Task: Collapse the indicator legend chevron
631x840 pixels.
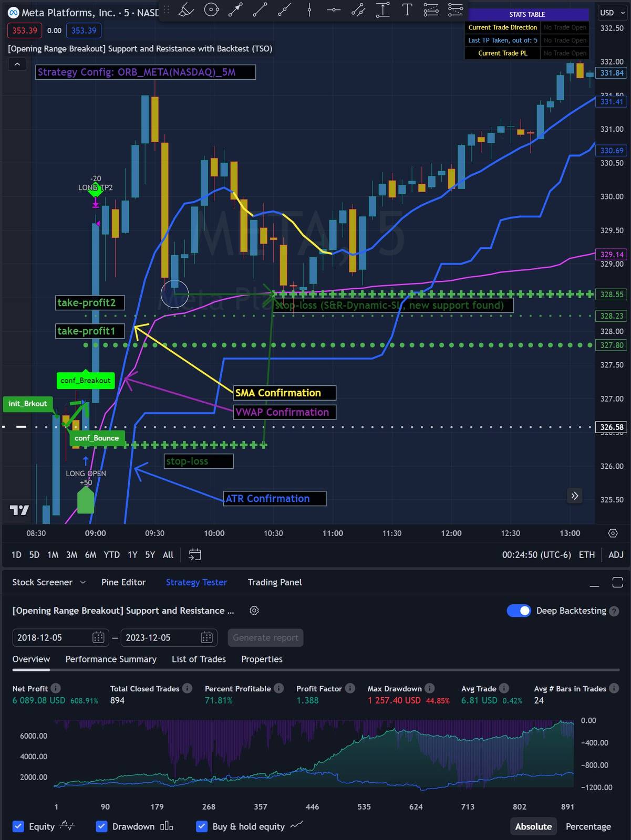Action: [x=17, y=64]
